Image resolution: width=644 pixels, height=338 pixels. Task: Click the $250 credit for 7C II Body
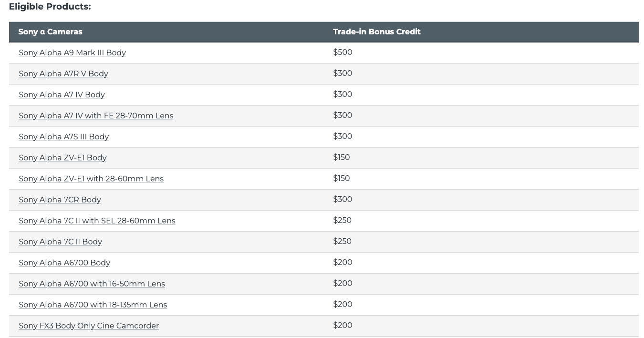[x=342, y=241]
